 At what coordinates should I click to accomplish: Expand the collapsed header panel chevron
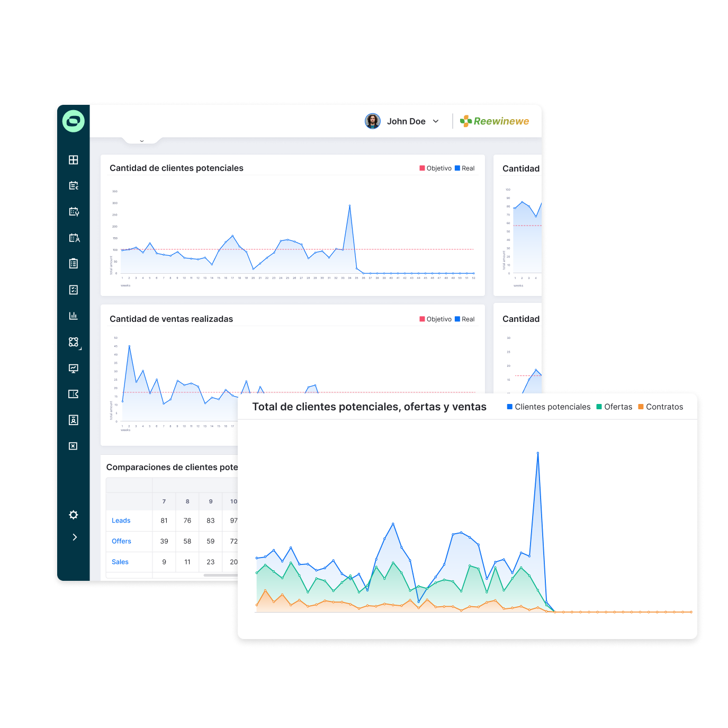click(142, 141)
